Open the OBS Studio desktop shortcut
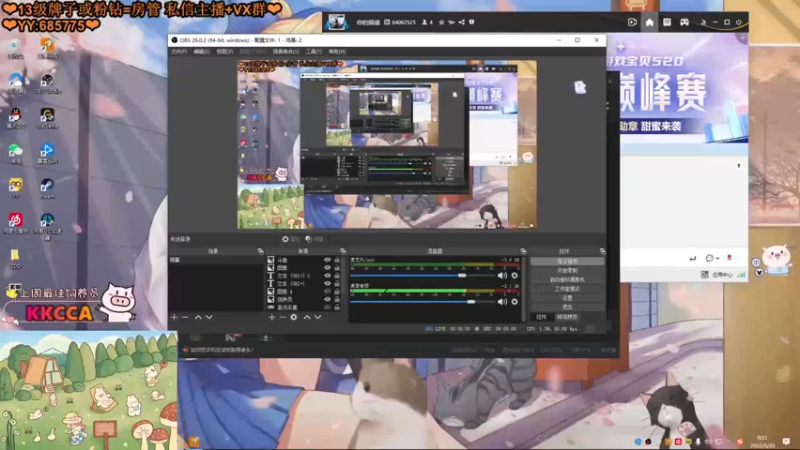Viewport: 800px width, 450px height. 47,84
